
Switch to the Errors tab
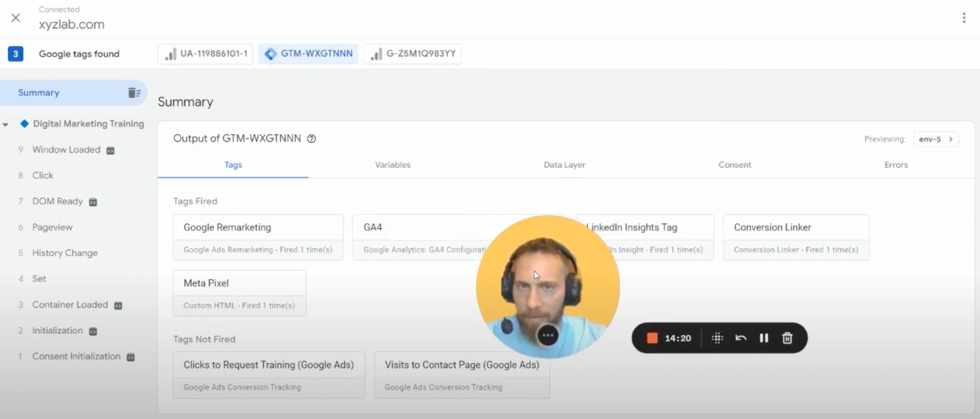(x=896, y=165)
